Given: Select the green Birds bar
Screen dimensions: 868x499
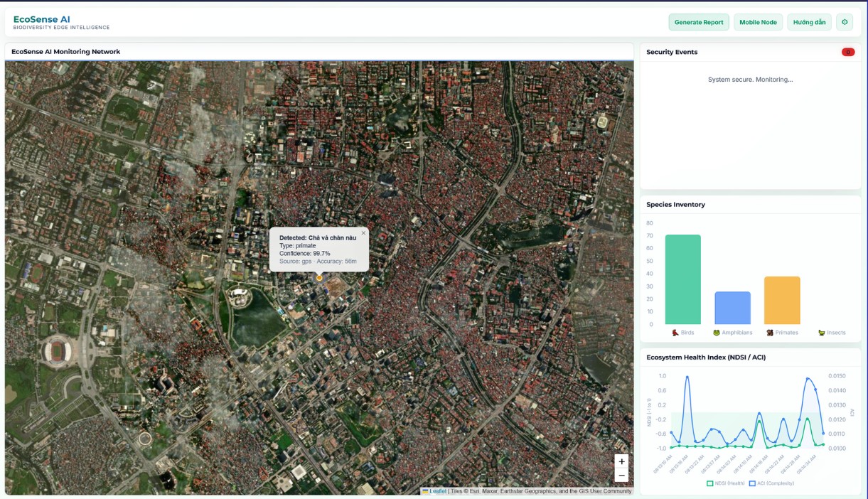Looking at the screenshot, I should tap(683, 279).
